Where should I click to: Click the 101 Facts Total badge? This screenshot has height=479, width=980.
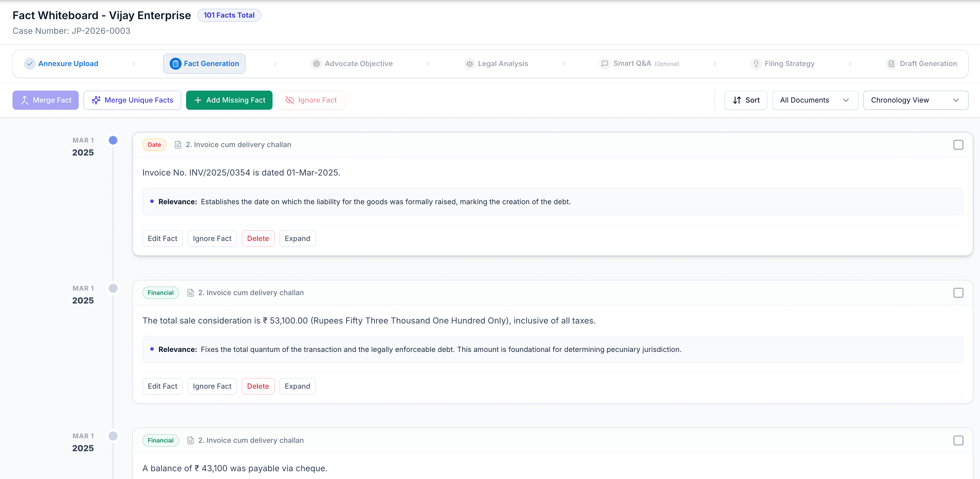point(229,15)
